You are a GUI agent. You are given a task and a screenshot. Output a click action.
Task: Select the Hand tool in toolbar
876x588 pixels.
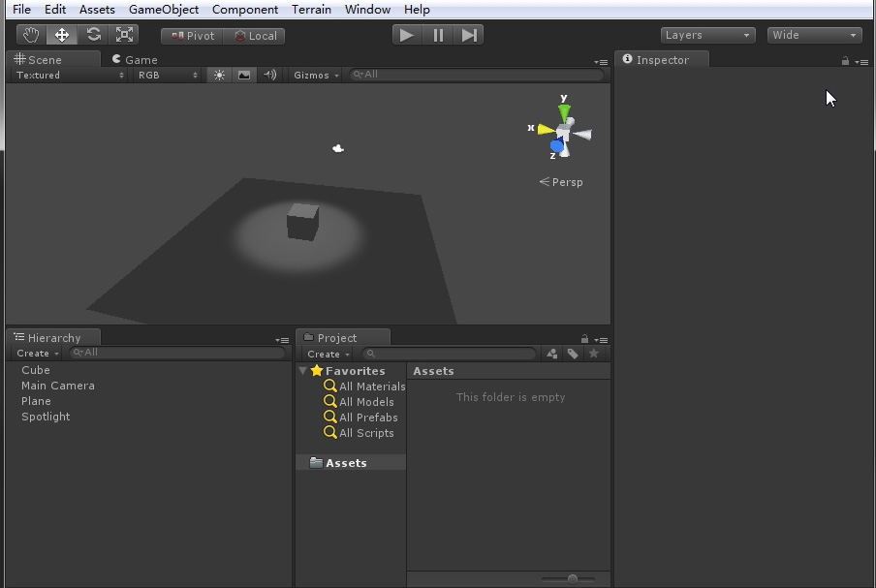[31, 35]
